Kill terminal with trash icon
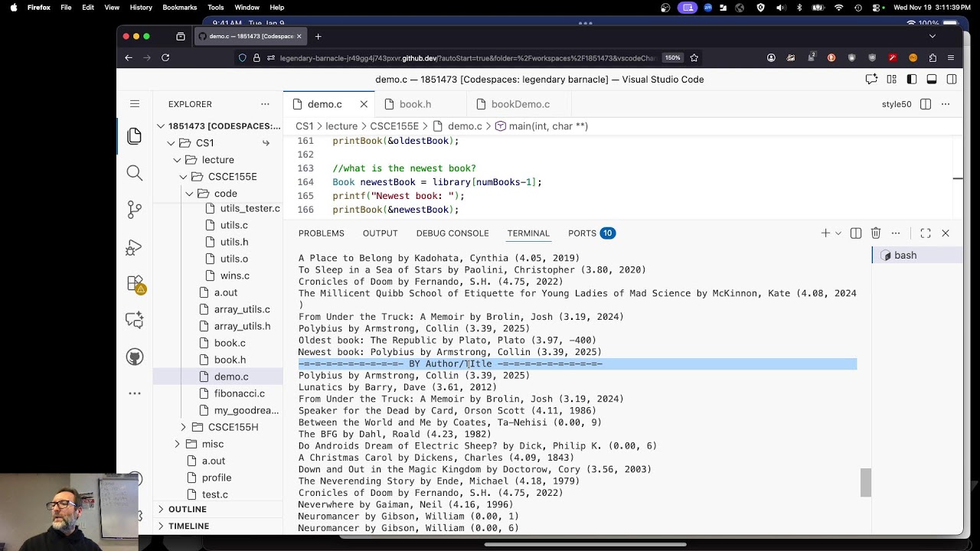Image resolution: width=980 pixels, height=551 pixels. (876, 233)
